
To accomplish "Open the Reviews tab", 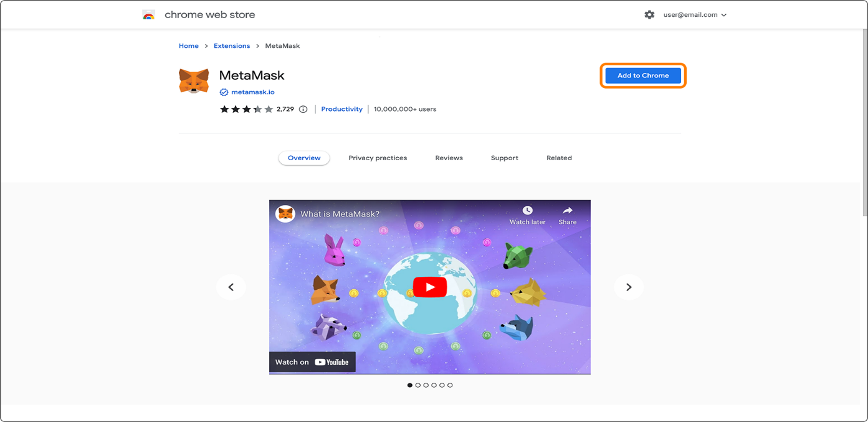I will [449, 158].
